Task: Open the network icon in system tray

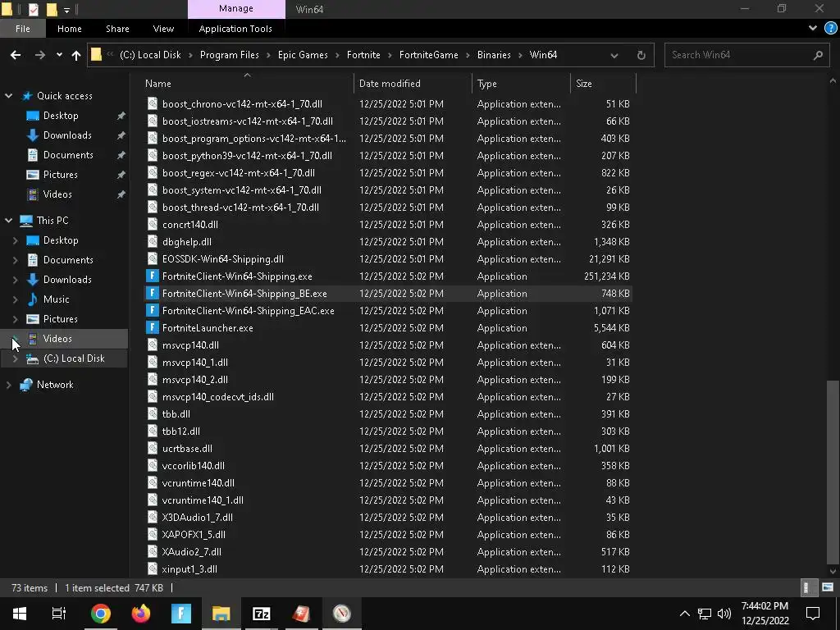Action: pyautogui.click(x=705, y=614)
